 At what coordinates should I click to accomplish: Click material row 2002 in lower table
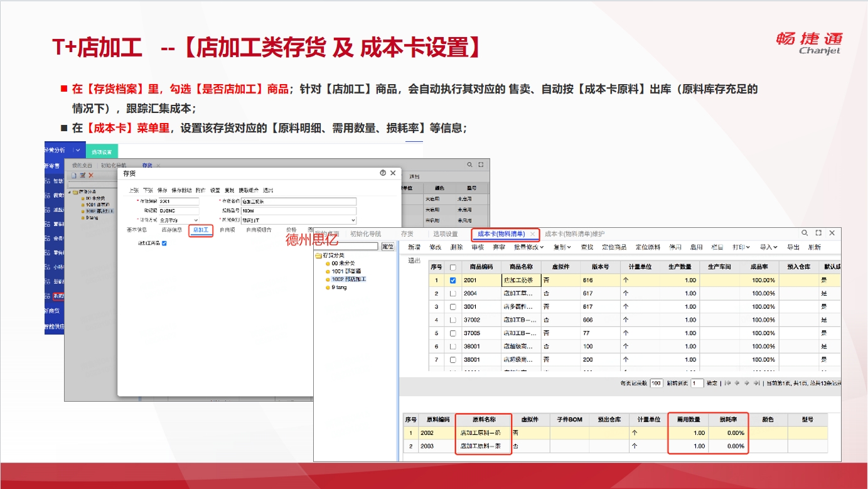click(615, 433)
